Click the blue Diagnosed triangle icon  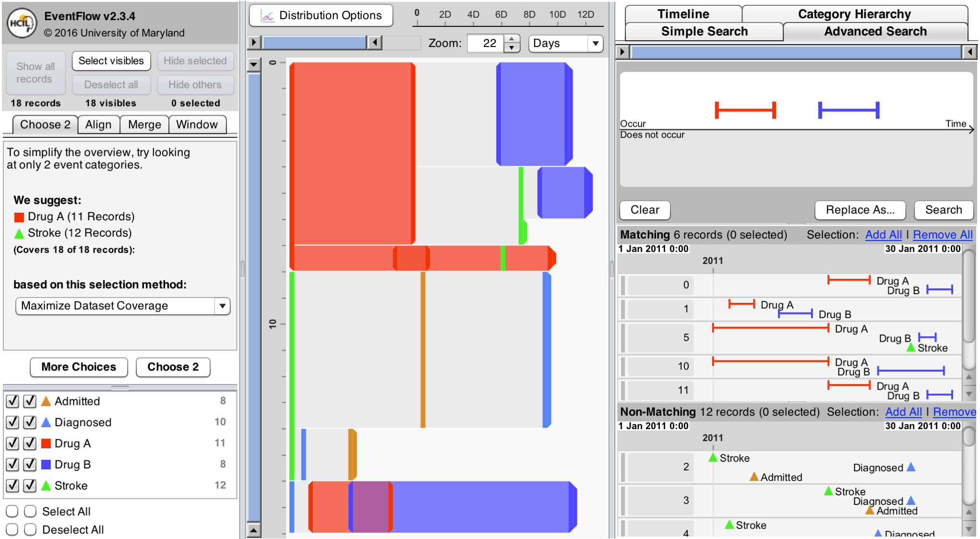[46, 422]
